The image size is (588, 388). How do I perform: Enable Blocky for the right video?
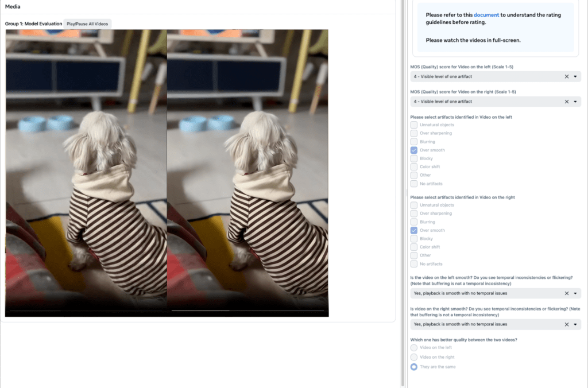(x=414, y=239)
